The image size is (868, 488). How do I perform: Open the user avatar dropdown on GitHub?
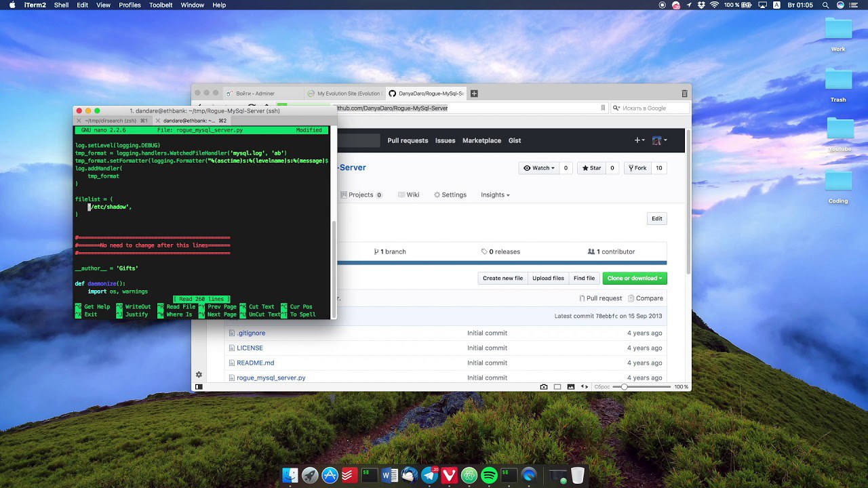(x=659, y=140)
